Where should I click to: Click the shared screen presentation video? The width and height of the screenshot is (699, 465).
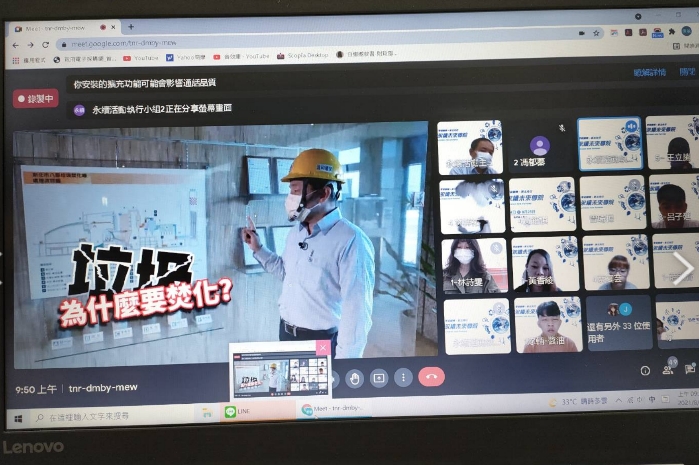click(221, 243)
